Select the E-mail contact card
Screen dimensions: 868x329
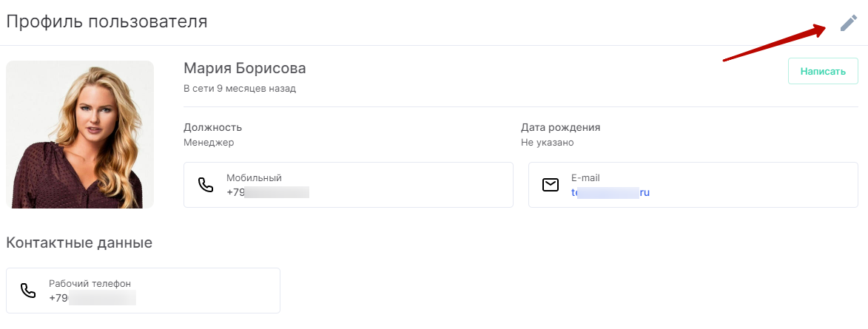(693, 185)
